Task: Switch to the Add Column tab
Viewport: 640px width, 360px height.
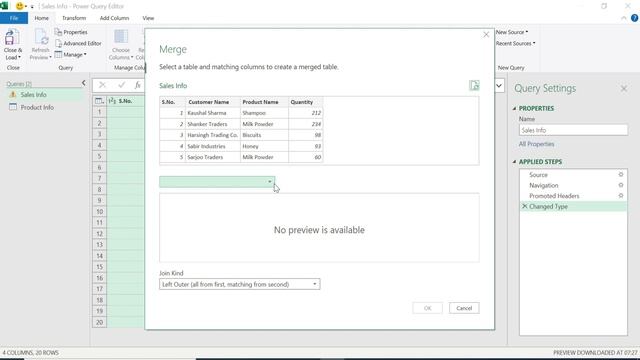Action: click(x=114, y=18)
